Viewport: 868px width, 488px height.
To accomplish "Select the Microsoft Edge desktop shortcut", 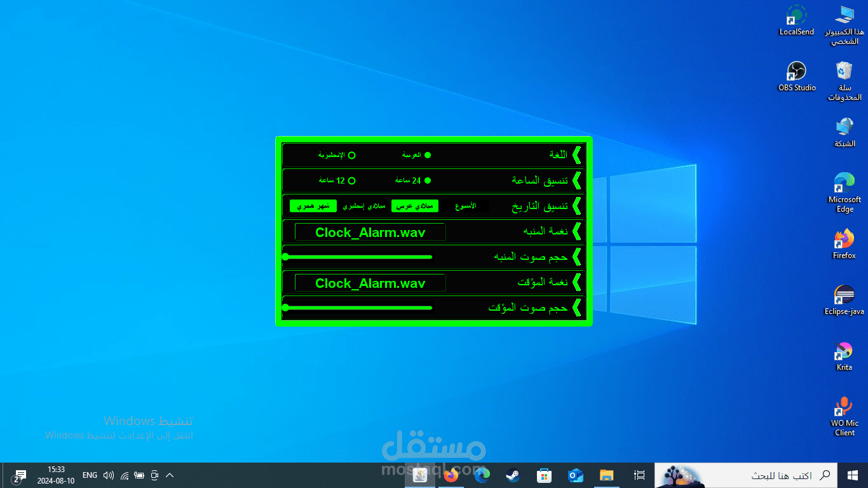I will pos(844,193).
